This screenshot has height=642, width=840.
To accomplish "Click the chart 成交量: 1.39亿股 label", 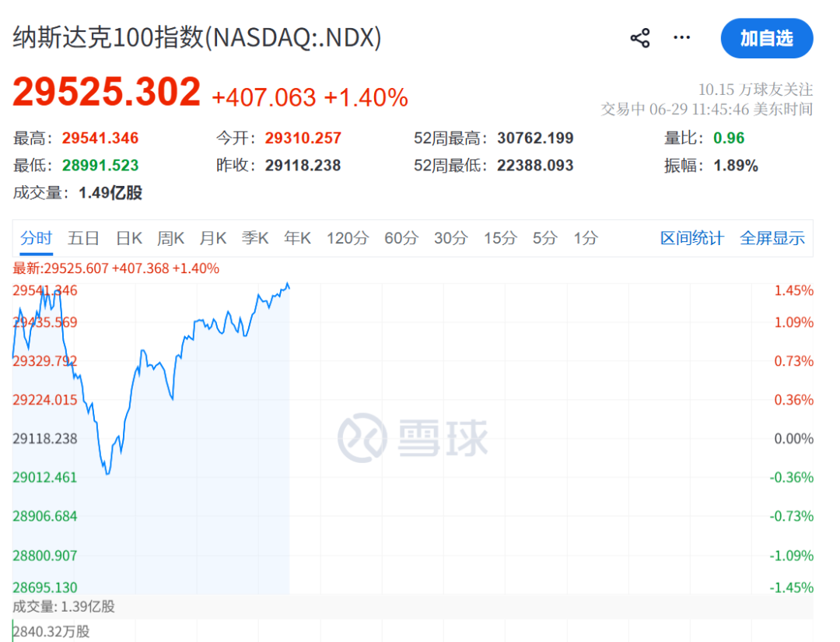I will pyautogui.click(x=64, y=607).
